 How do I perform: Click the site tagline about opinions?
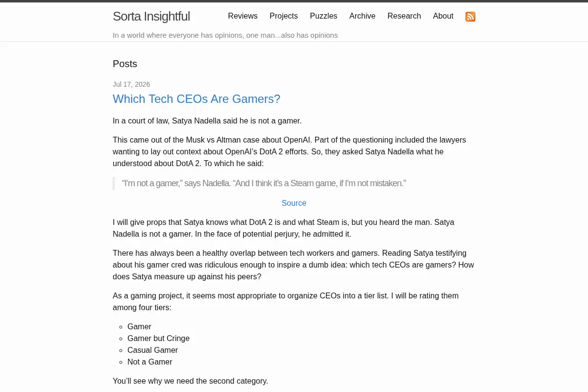[x=225, y=35]
